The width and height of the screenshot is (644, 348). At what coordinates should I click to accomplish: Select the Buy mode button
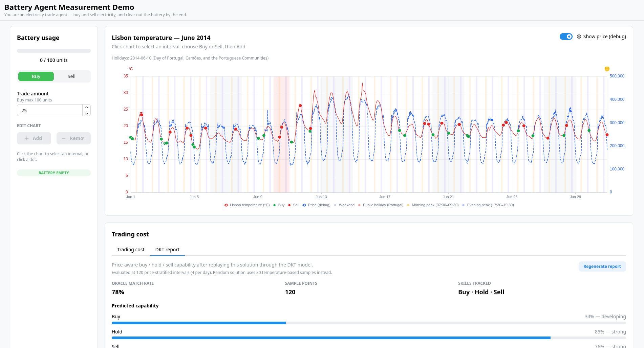[x=36, y=76]
